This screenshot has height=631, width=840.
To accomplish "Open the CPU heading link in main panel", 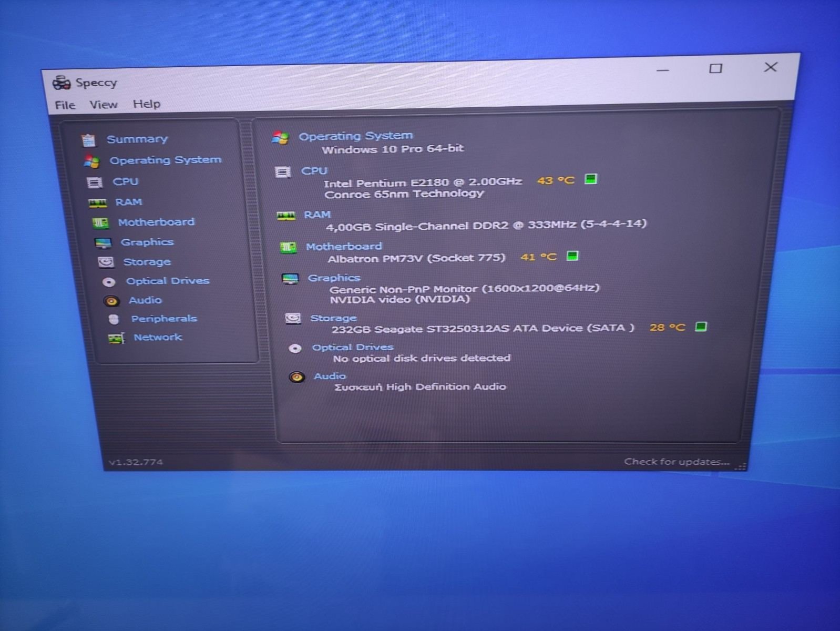I will [x=314, y=171].
